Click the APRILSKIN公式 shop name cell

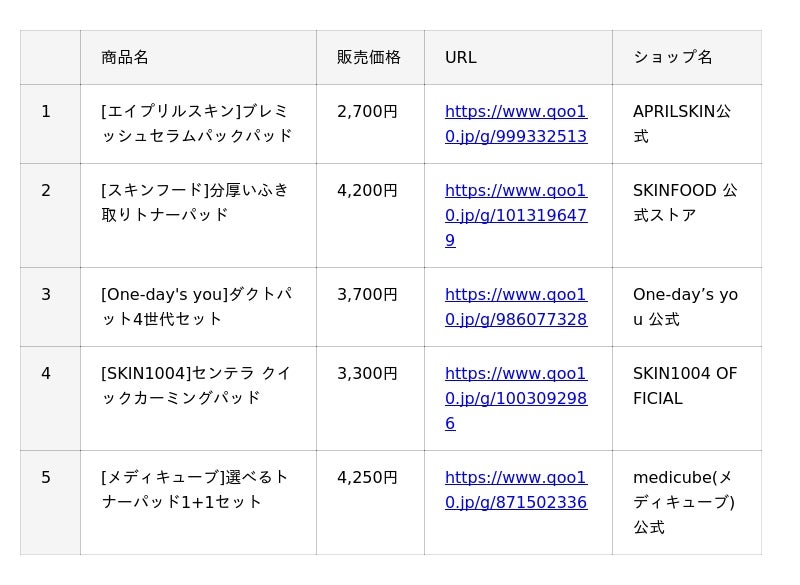[682, 124]
